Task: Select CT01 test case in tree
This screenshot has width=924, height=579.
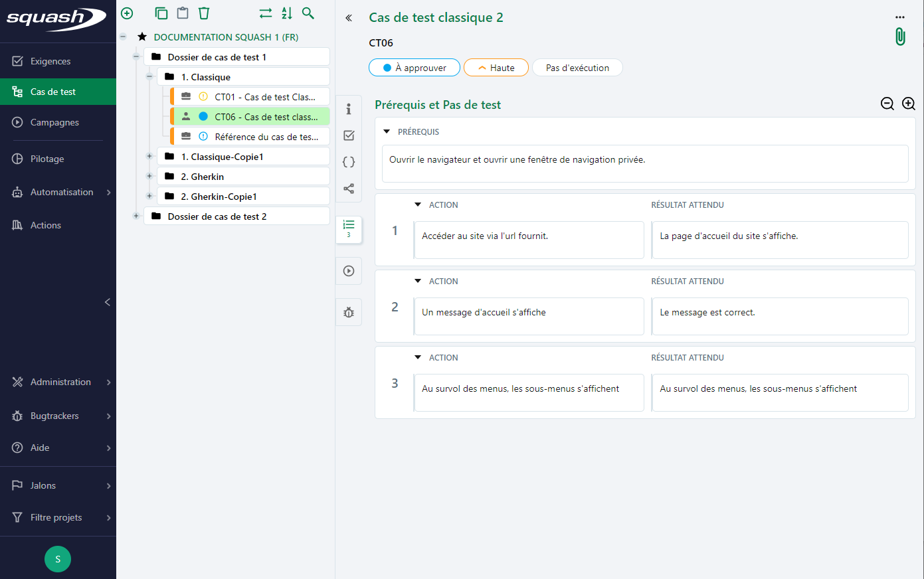Action: pyautogui.click(x=264, y=97)
